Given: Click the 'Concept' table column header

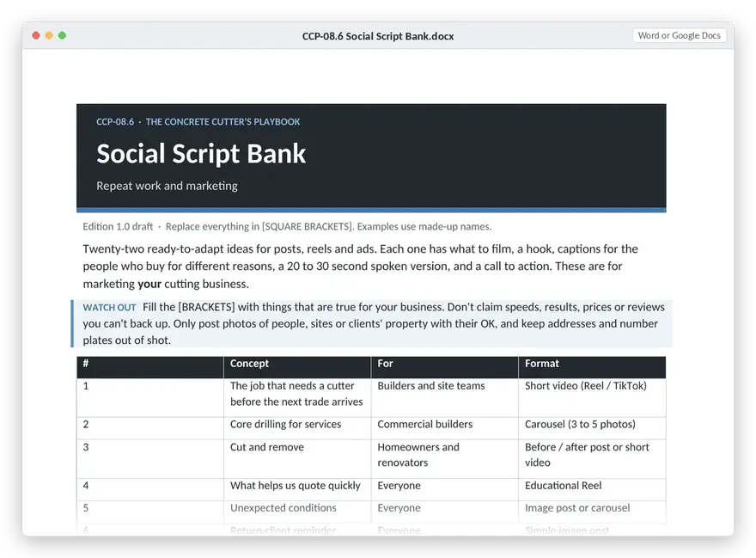Looking at the screenshot, I should tap(297, 367).
